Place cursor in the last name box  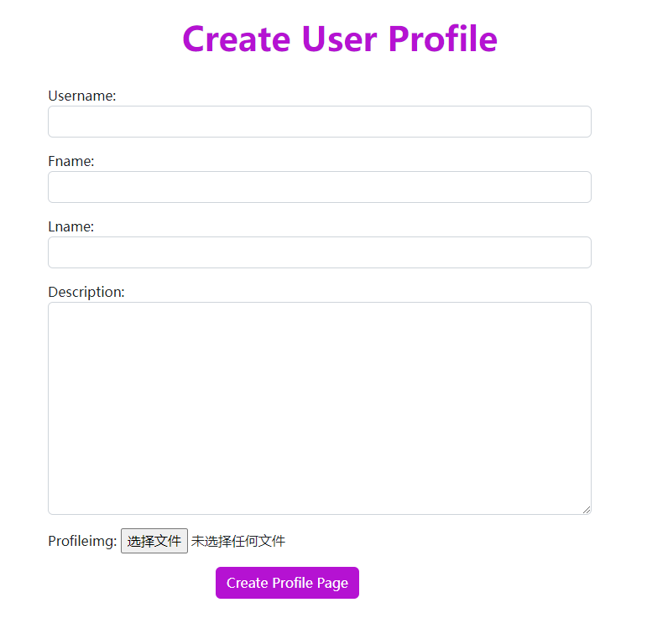click(x=319, y=252)
